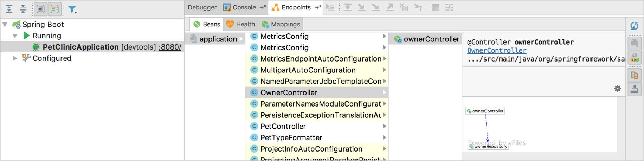Screen dimensions: 644x161
Task: Click the ownerRepository node in diagram
Action: [x=488, y=146]
